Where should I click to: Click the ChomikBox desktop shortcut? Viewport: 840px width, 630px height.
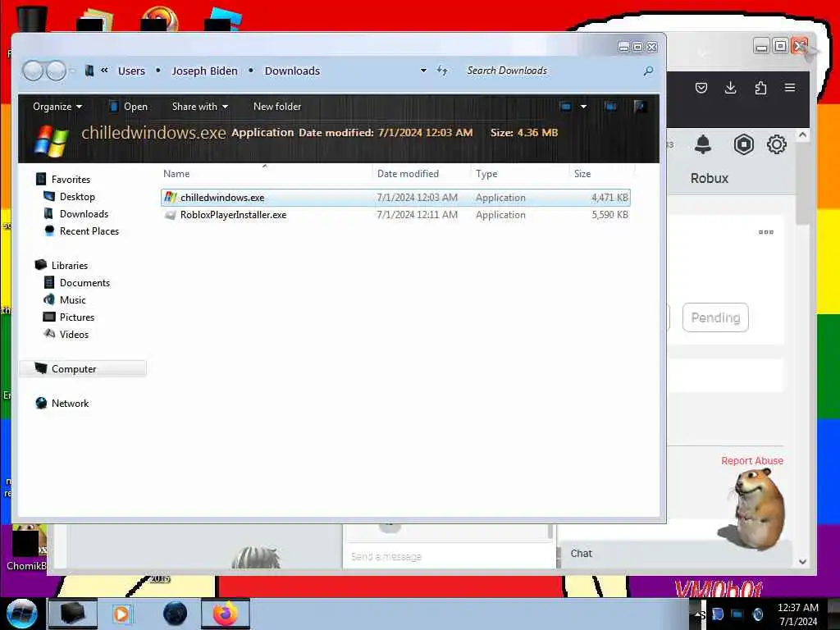(27, 546)
